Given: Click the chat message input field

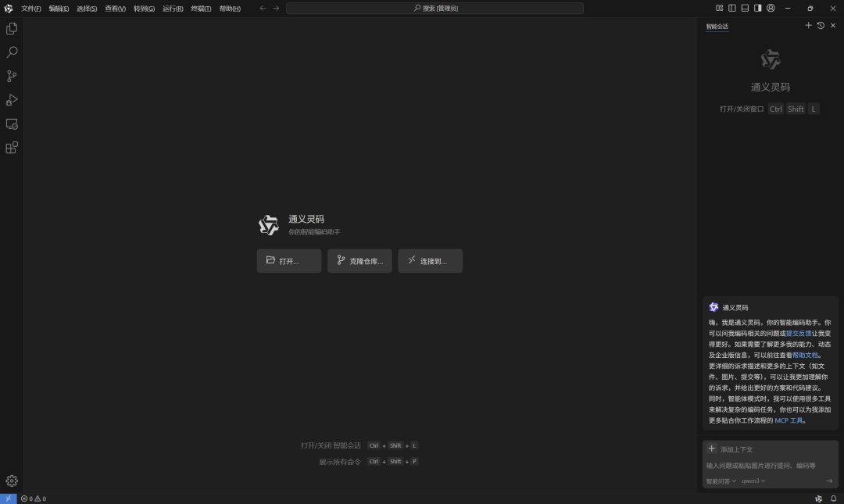Looking at the screenshot, I should 771,465.
